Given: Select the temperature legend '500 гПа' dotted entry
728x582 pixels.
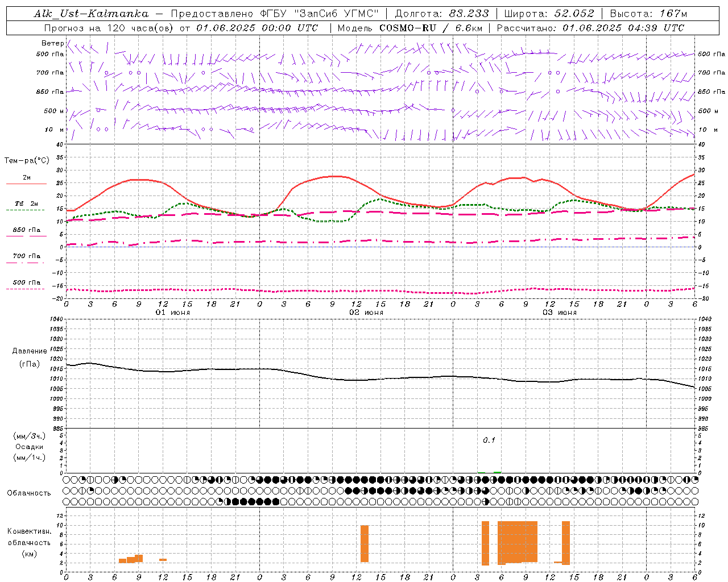Looking at the screenshot, I should coord(27,282).
